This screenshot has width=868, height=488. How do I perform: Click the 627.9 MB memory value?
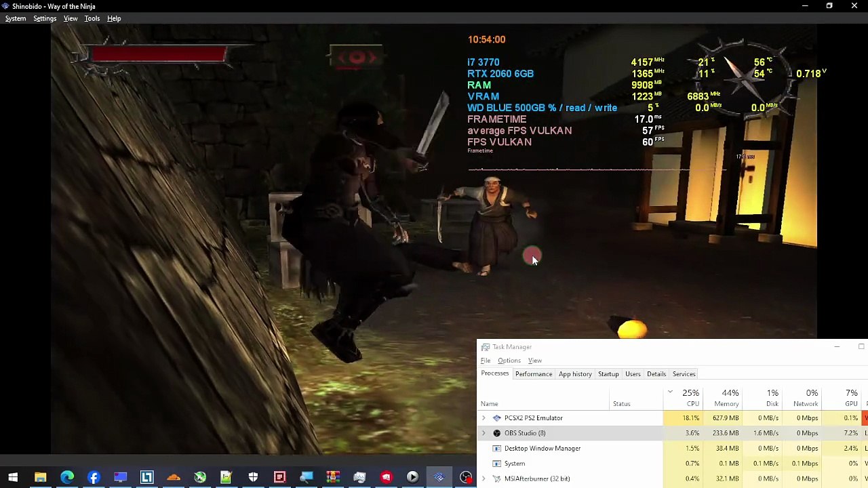coord(726,418)
